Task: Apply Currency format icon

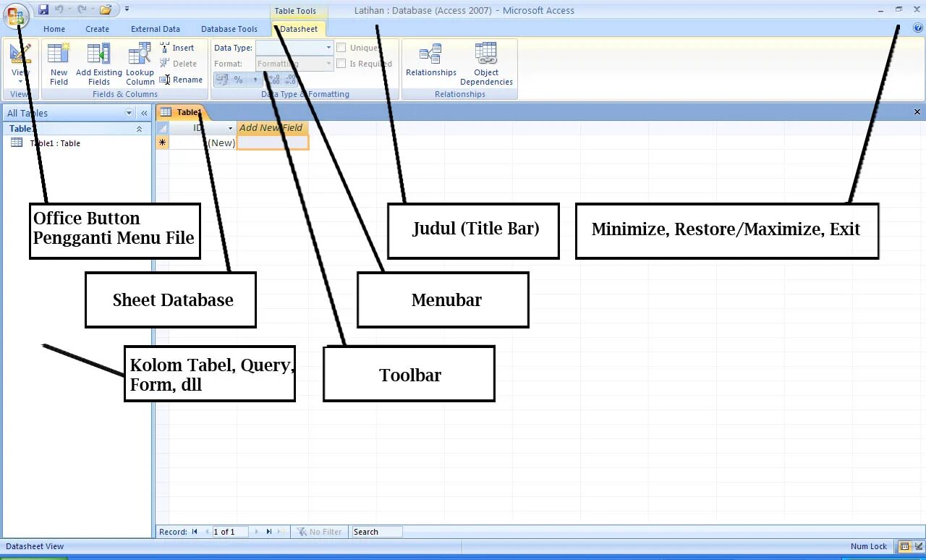Action: 222,80
